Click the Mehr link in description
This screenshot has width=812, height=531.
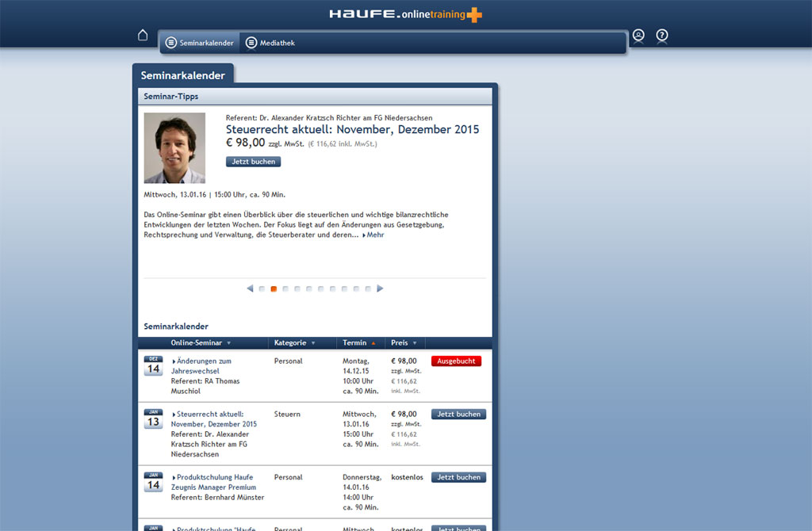373,235
